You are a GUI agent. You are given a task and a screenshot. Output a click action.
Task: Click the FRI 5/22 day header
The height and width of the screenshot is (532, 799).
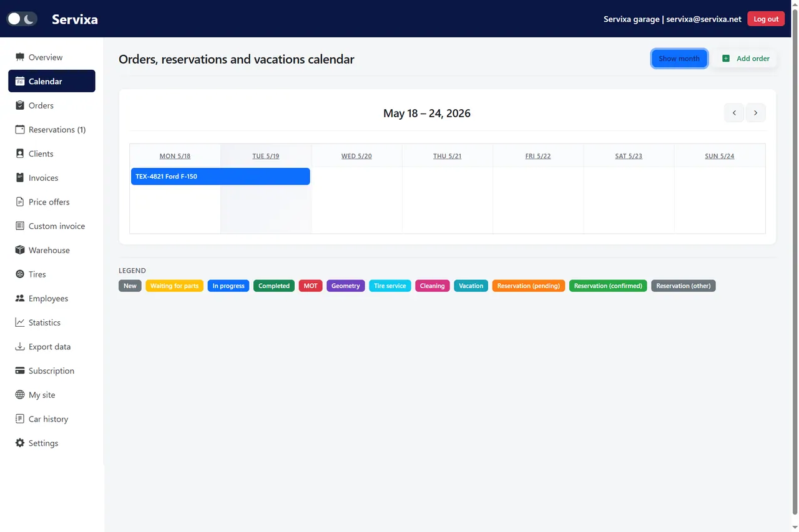(x=538, y=156)
